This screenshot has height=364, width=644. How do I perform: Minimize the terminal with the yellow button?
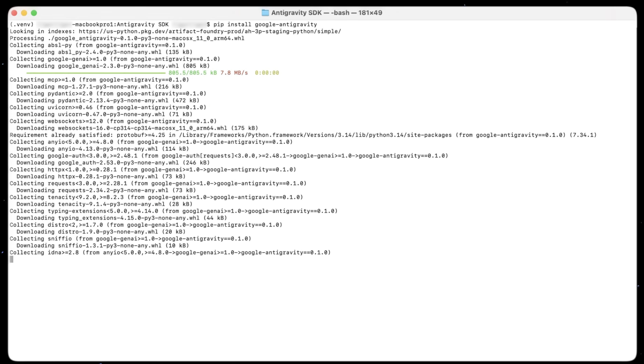coord(24,13)
